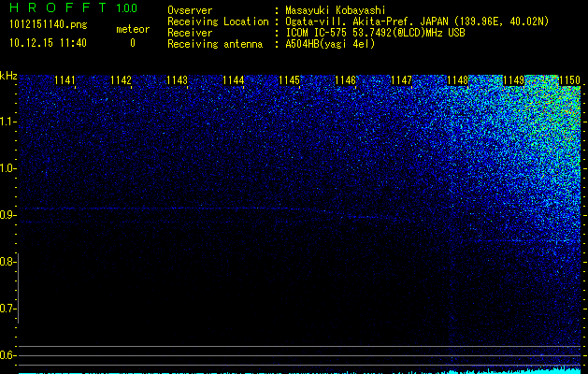Click the Receiver label

pyautogui.click(x=190, y=33)
